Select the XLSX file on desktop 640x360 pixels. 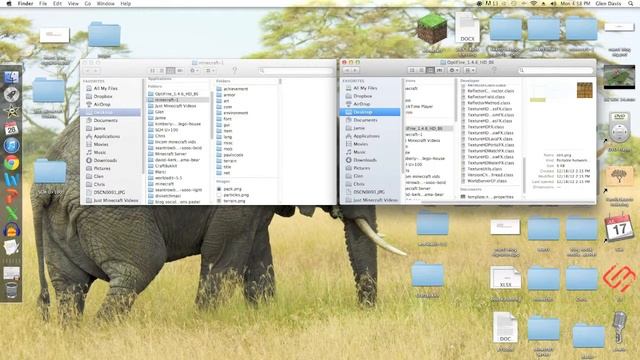pos(505,278)
